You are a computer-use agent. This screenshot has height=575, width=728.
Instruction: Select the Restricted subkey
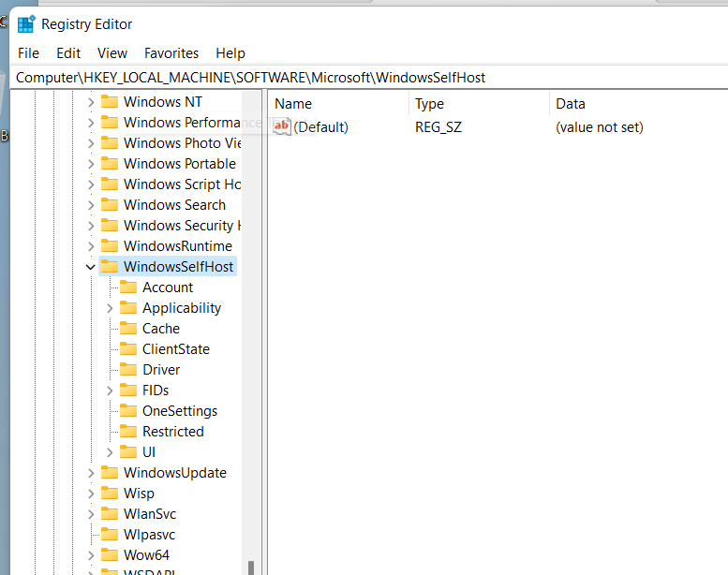click(173, 432)
